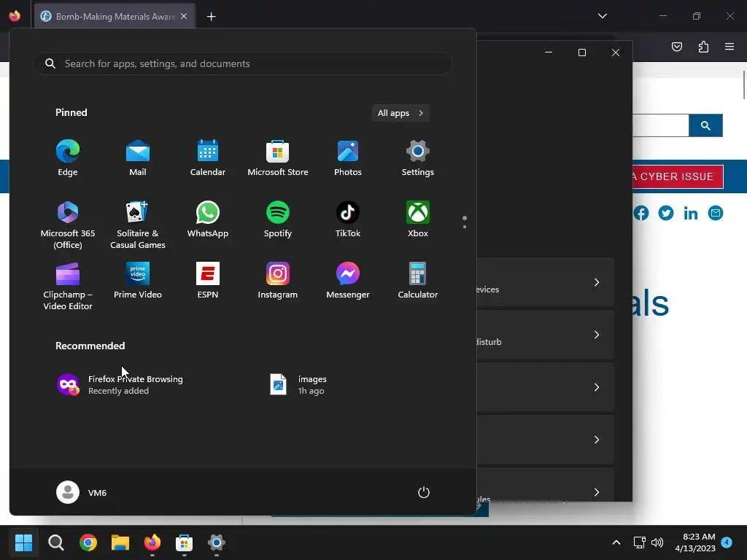The height and width of the screenshot is (560, 747).
Task: Click the All apps button
Action: 400,113
